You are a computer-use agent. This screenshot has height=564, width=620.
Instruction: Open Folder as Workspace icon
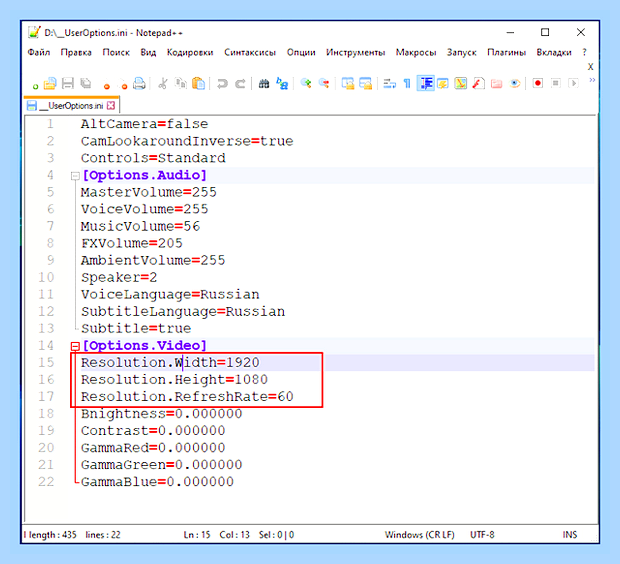(496, 83)
